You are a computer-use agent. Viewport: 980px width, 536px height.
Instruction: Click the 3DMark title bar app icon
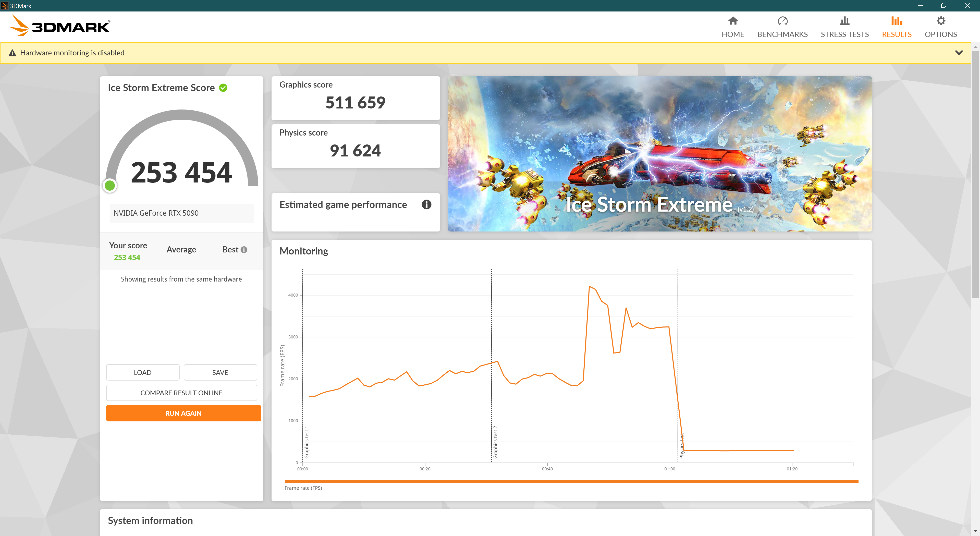(x=5, y=6)
